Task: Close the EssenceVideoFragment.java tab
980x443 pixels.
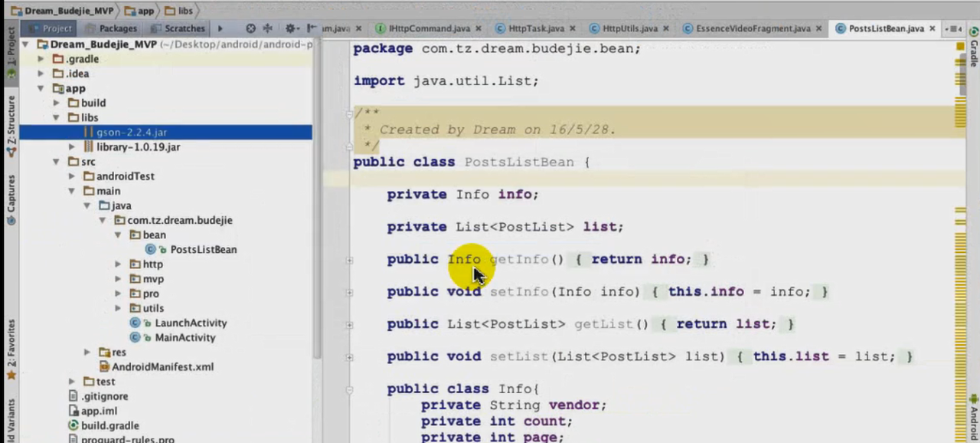Action: [x=819, y=28]
